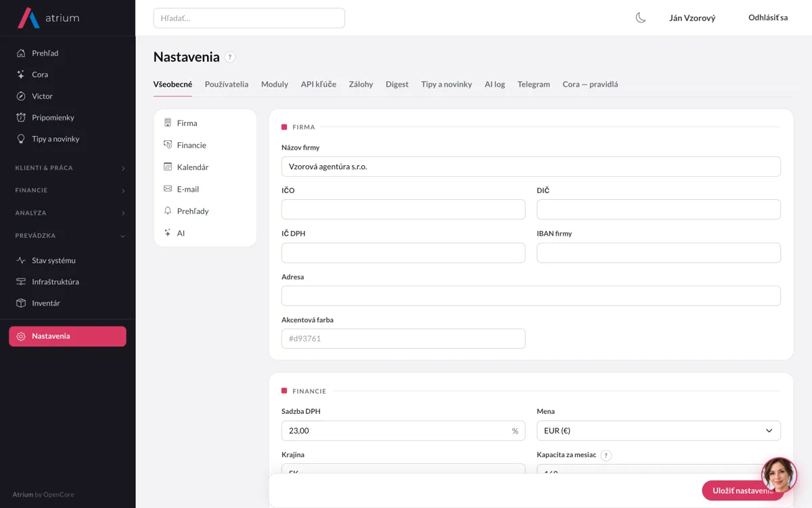Focus the Hľadať search field
This screenshot has width=812, height=508.
pos(249,18)
